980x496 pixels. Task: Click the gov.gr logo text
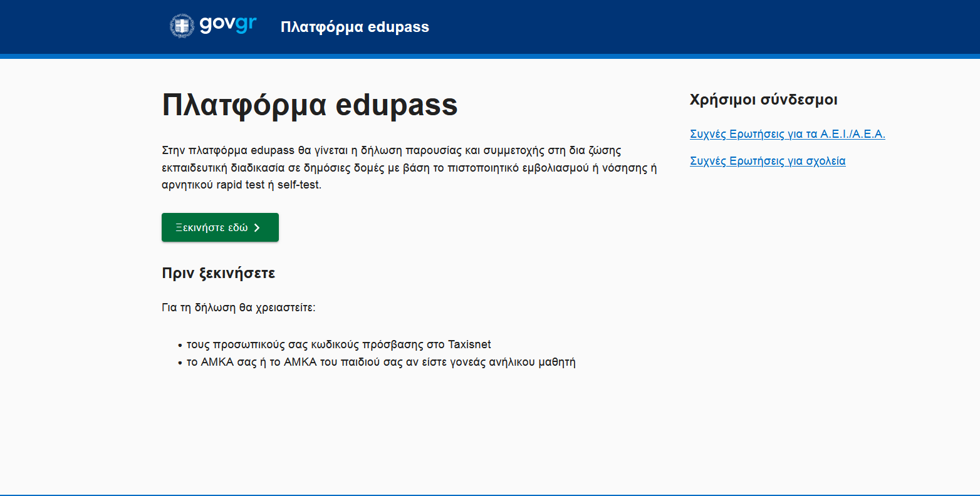click(228, 24)
